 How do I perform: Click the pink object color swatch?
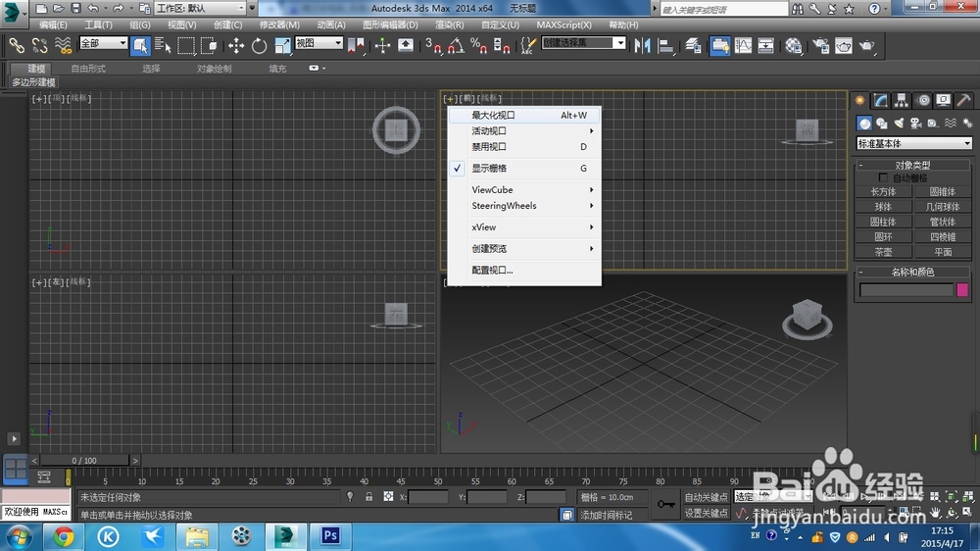tap(962, 289)
